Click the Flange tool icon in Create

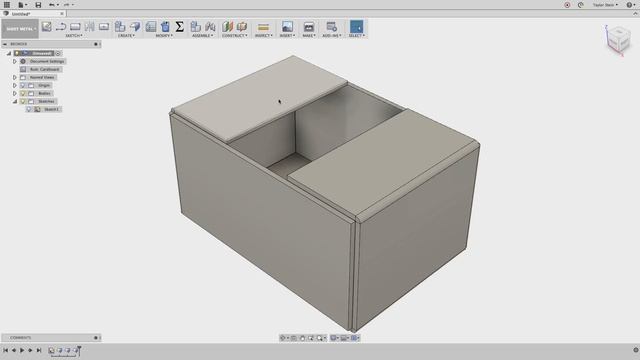coord(120,27)
